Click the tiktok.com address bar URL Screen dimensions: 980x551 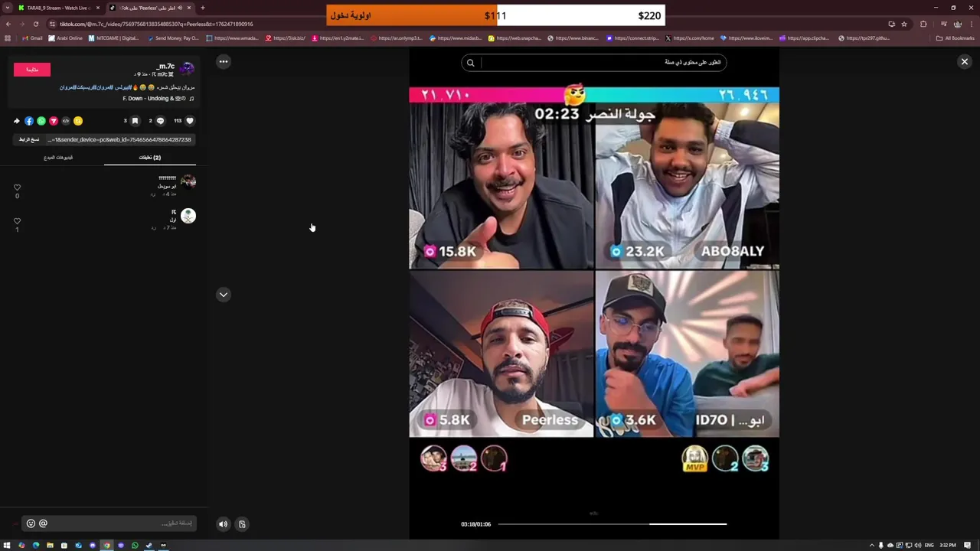[x=155, y=24]
